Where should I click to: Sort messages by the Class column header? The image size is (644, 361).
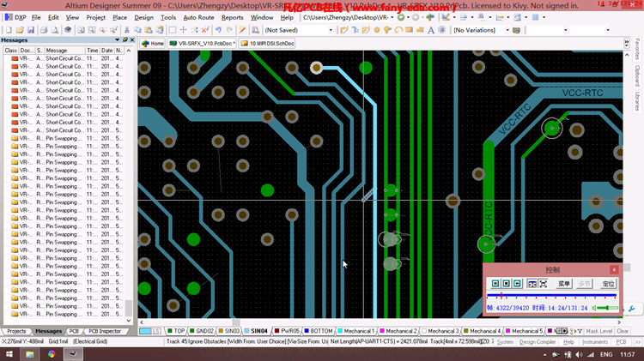click(x=10, y=51)
